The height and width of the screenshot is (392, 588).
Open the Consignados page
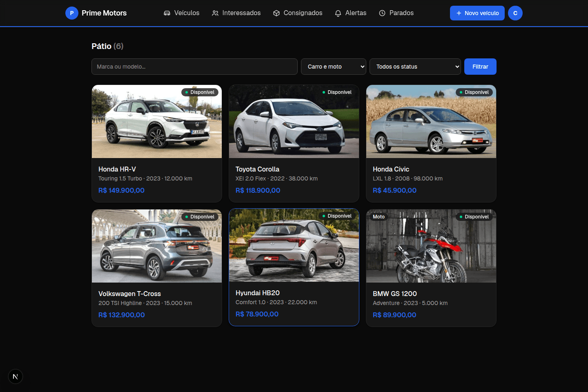point(298,13)
